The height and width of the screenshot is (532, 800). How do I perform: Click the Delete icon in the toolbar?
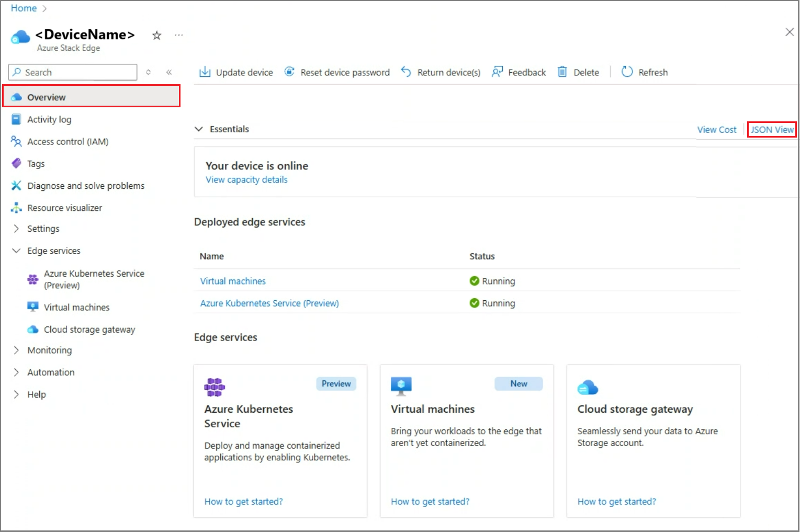tap(563, 72)
